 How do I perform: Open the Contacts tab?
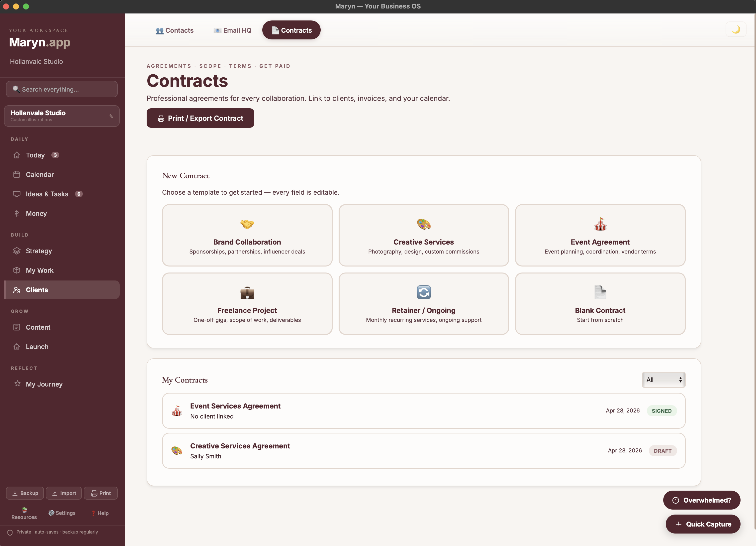[175, 30]
